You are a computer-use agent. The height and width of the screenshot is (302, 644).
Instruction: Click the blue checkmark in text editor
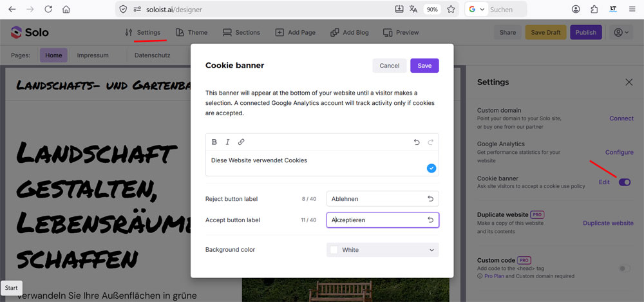point(431,168)
